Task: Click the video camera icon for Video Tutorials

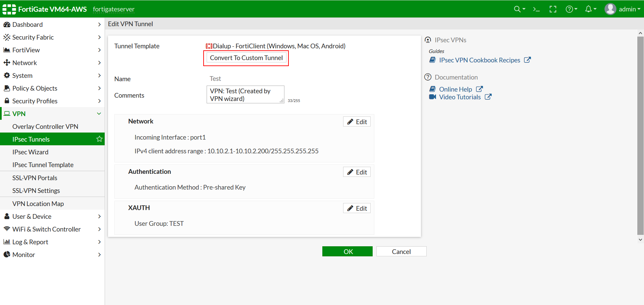Action: point(432,97)
